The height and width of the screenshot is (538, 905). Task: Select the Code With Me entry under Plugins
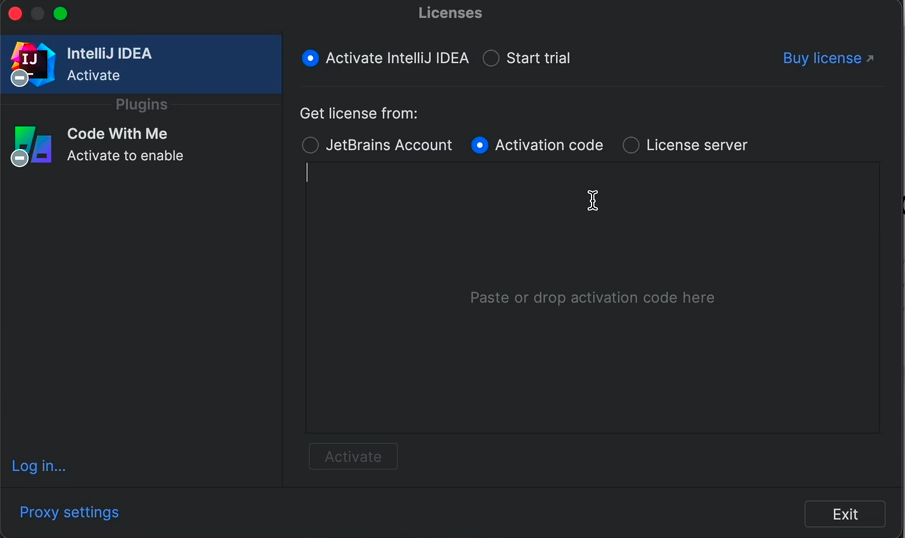(x=117, y=134)
